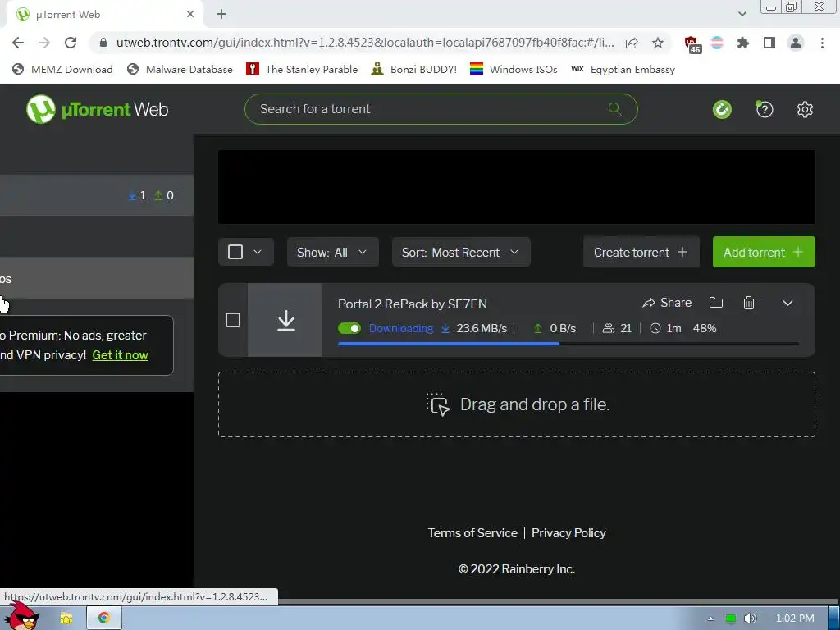840x630 pixels.
Task: Click the striped circle extension icon
Action: (717, 43)
